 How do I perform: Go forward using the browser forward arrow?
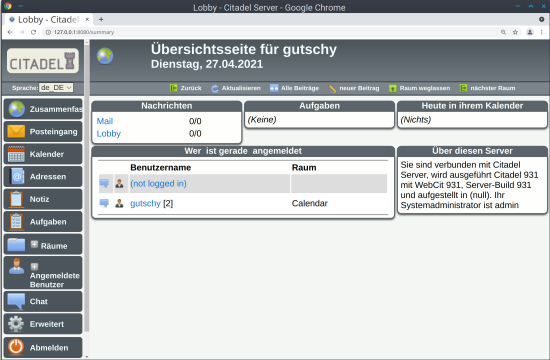coord(22,32)
